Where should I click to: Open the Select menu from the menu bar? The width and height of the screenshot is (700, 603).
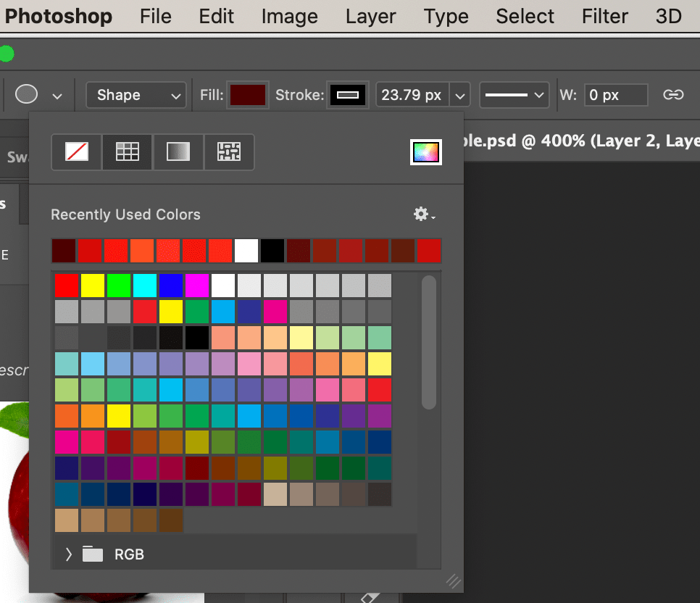pyautogui.click(x=525, y=16)
